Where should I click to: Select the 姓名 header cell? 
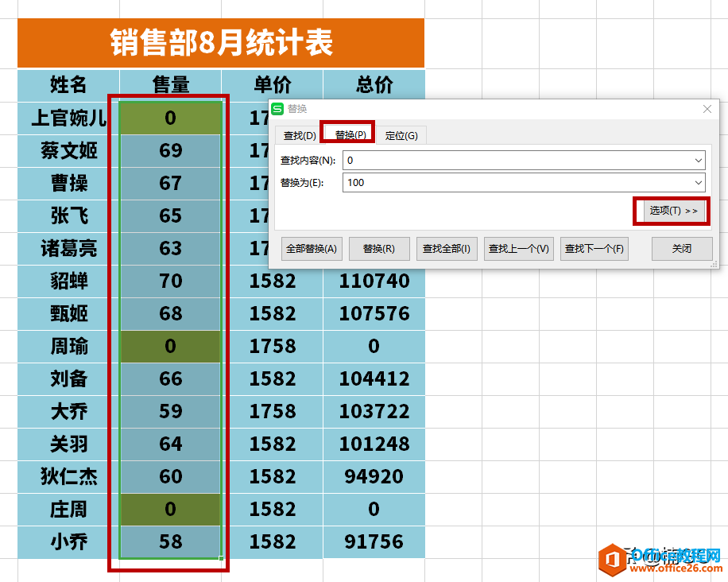pyautogui.click(x=68, y=85)
